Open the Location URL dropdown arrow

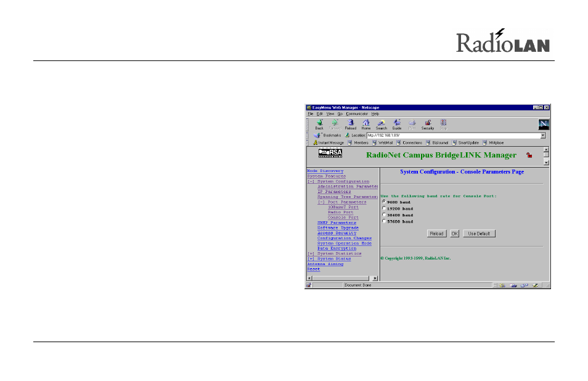pyautogui.click(x=543, y=136)
